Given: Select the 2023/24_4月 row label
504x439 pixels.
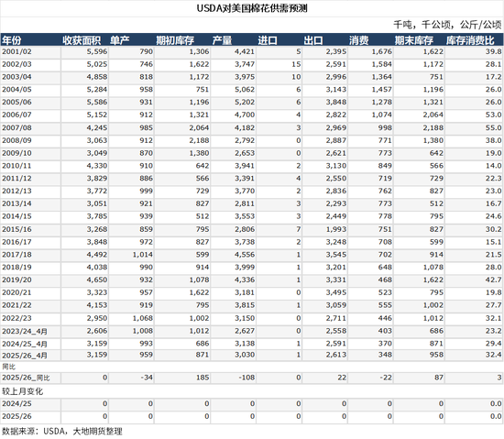Looking at the screenshot, I should click(25, 331).
